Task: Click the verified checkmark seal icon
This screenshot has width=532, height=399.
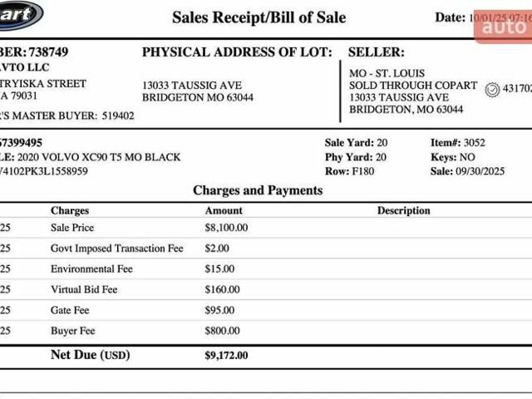Action: point(491,89)
